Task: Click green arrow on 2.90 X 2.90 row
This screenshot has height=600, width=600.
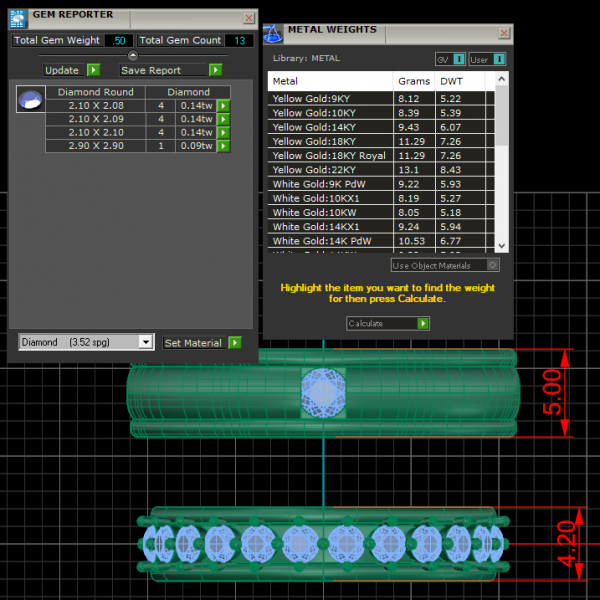Action: [224, 146]
